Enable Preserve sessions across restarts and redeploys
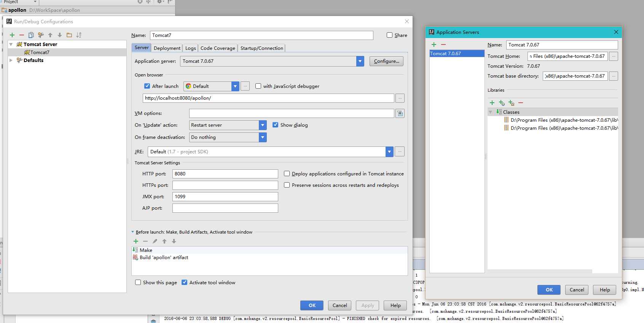The width and height of the screenshot is (644, 323). tap(287, 185)
